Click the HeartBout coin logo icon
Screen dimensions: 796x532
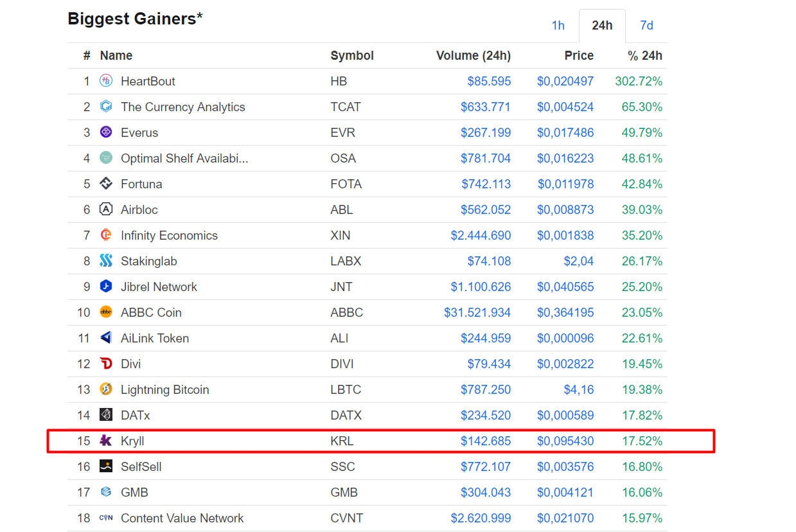pos(106,81)
